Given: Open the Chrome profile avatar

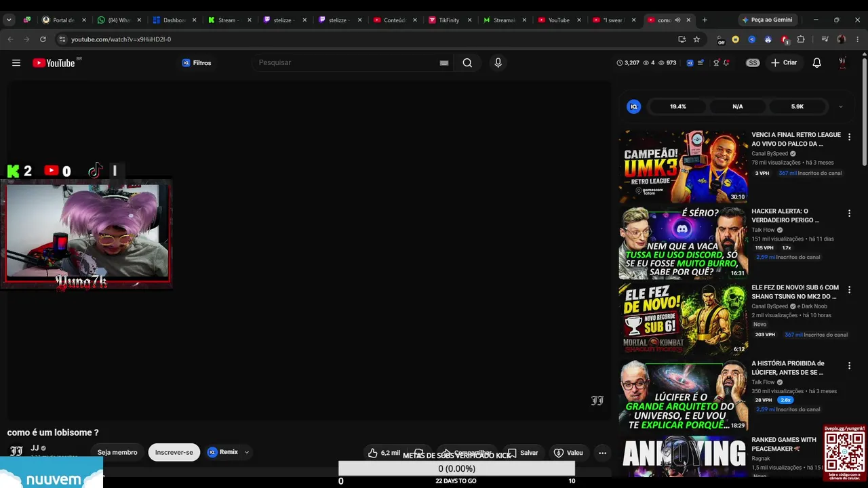Looking at the screenshot, I should click(x=842, y=39).
